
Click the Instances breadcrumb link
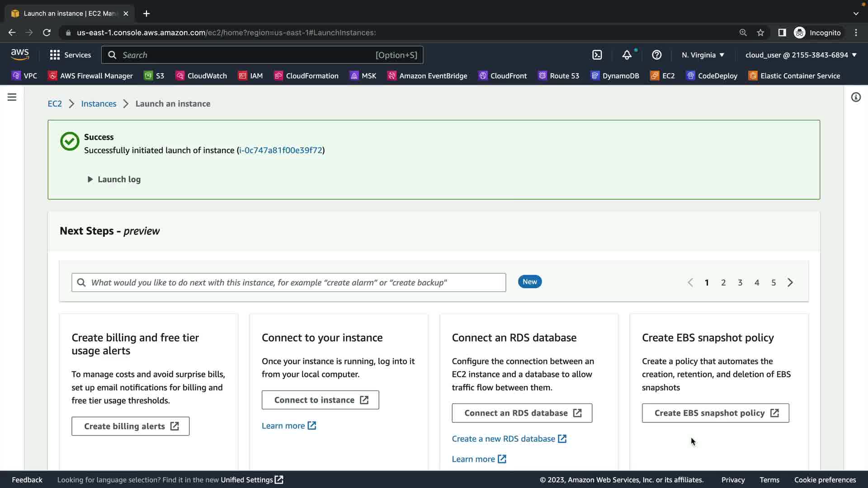click(x=99, y=103)
